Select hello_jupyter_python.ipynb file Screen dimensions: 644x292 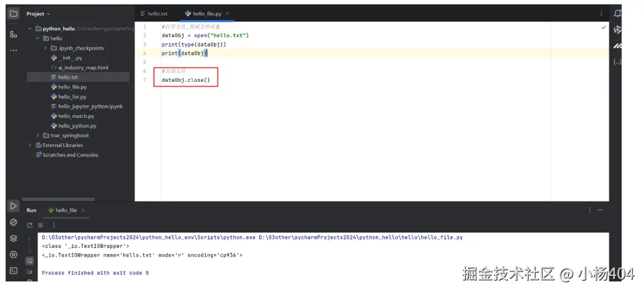pyautogui.click(x=87, y=107)
